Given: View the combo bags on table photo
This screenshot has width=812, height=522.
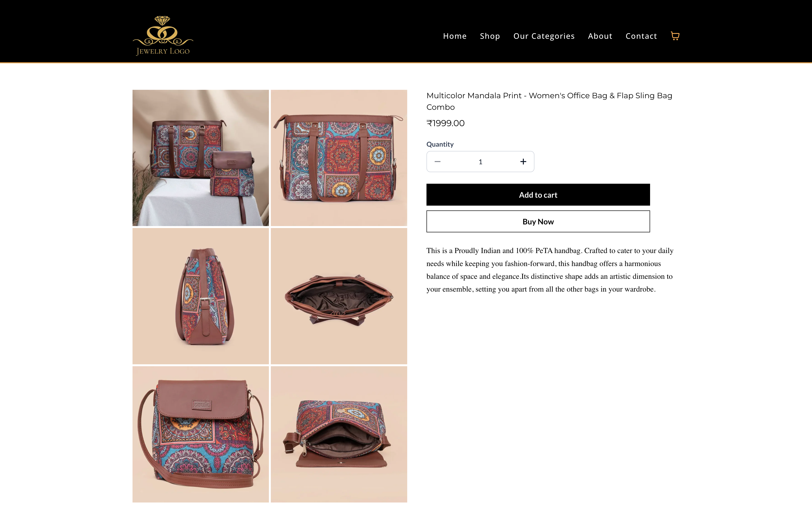Looking at the screenshot, I should tap(200, 158).
